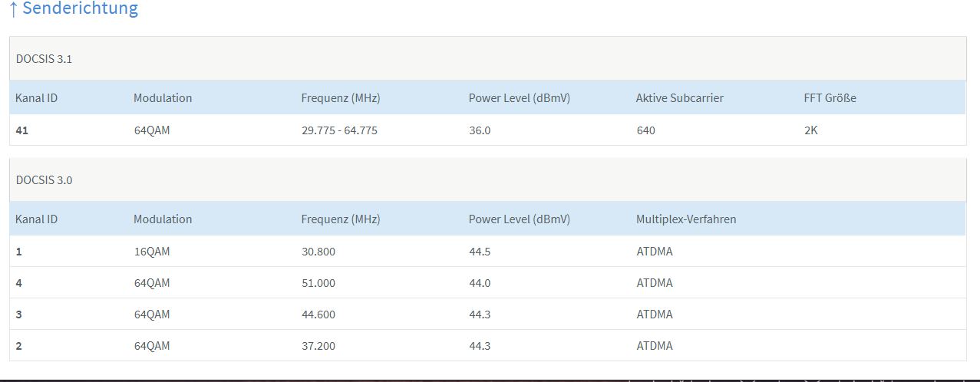Click the 51.000 frequency cell
Viewport: 980px width, 382px height.
coord(318,283)
